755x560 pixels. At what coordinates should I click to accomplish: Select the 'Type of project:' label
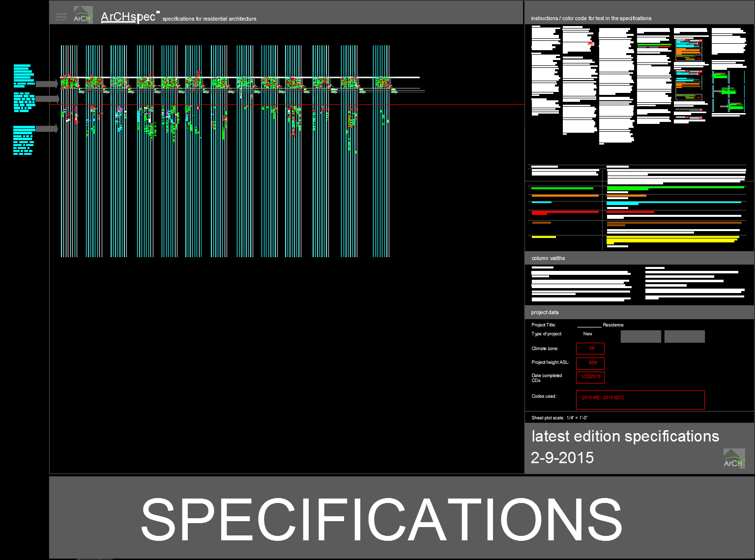[x=547, y=334]
